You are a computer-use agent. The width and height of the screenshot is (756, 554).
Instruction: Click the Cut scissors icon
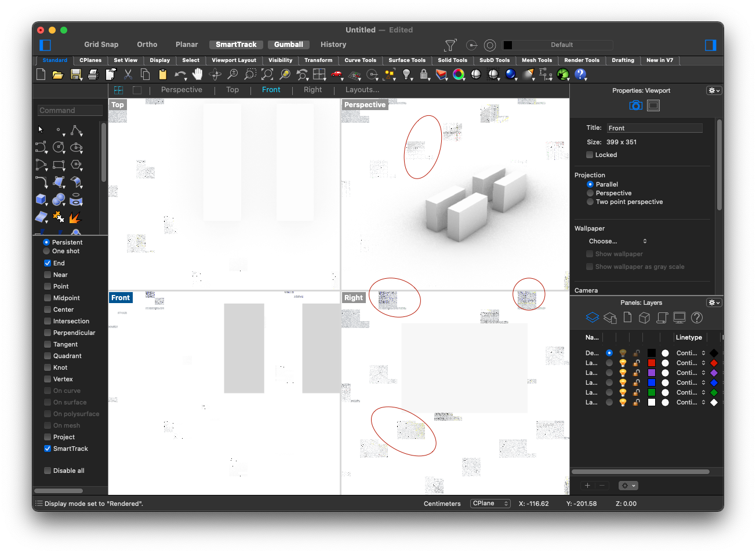[x=128, y=74]
